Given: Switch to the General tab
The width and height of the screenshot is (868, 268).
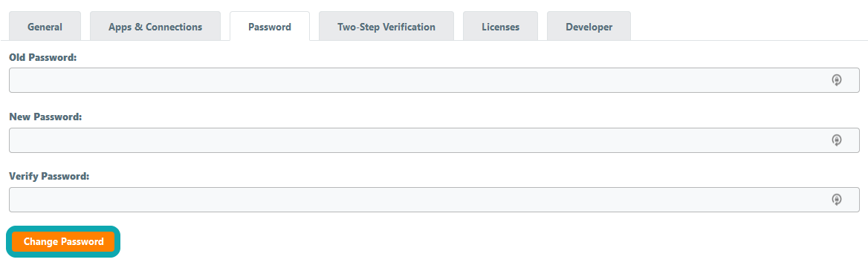Looking at the screenshot, I should 45,27.
